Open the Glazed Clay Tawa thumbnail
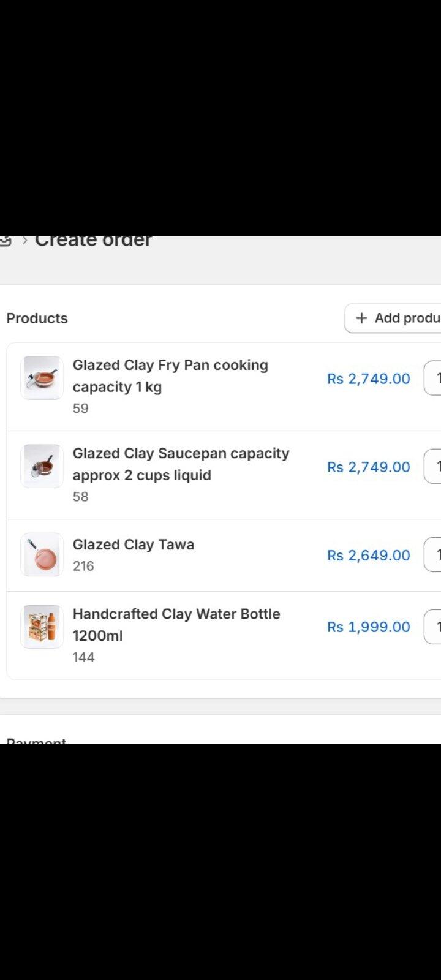Viewport: 441px width, 980px height. pyautogui.click(x=42, y=555)
